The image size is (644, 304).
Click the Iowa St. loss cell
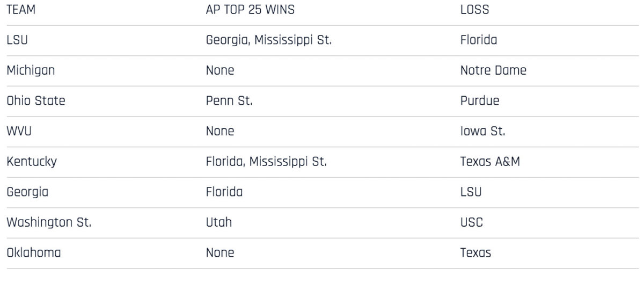click(x=482, y=131)
